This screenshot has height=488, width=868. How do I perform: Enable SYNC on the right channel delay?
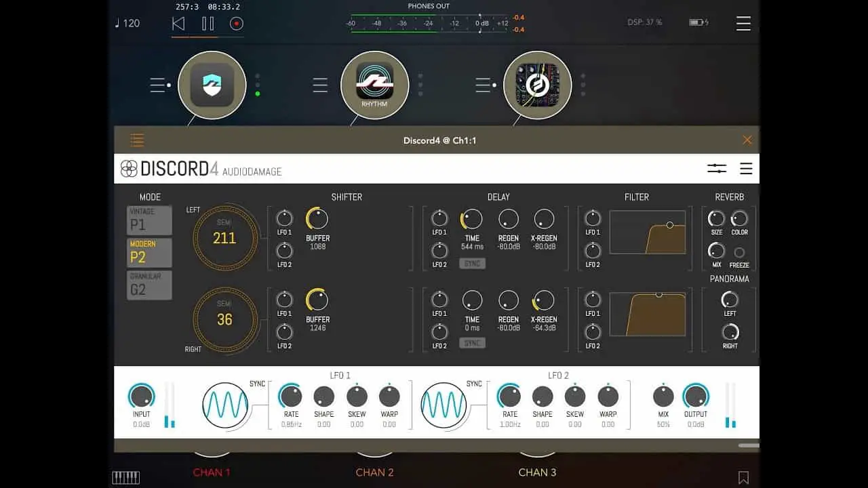coord(472,342)
